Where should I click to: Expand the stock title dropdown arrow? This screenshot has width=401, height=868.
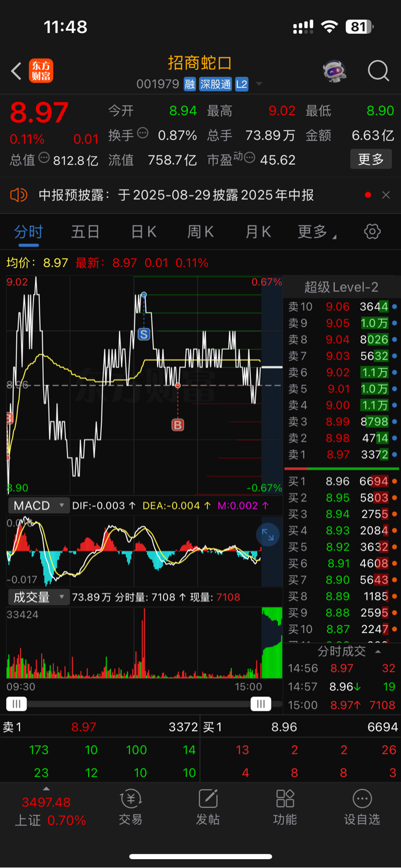coord(259,84)
